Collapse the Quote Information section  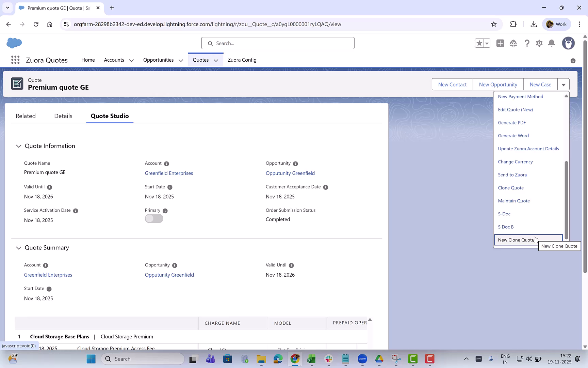(x=19, y=146)
